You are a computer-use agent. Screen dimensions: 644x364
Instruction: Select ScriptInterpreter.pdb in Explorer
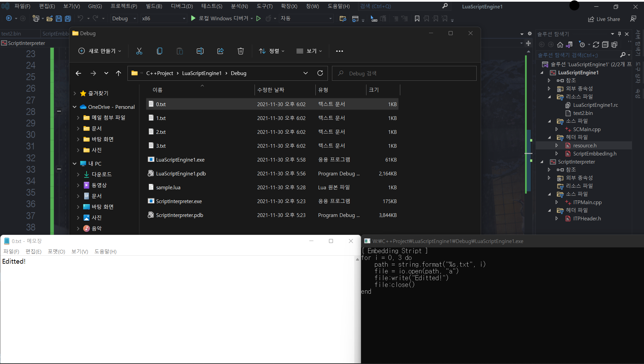272,215
